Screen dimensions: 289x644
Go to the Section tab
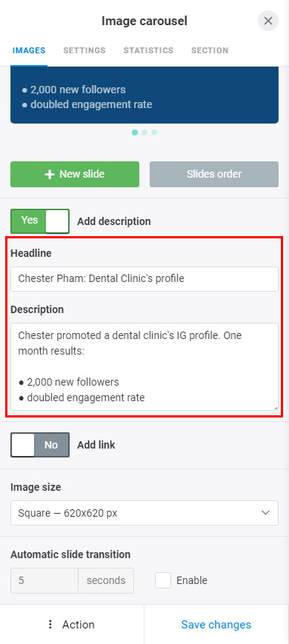pyautogui.click(x=210, y=50)
